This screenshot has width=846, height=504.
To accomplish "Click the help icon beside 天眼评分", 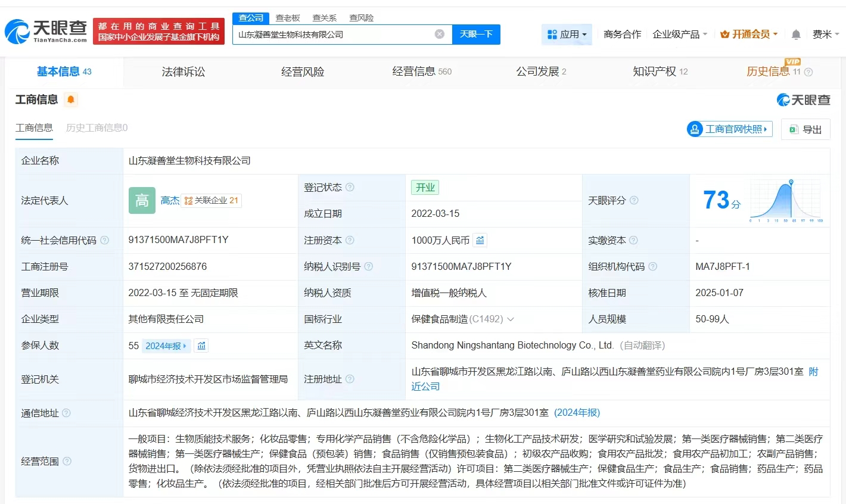I will [x=634, y=200].
